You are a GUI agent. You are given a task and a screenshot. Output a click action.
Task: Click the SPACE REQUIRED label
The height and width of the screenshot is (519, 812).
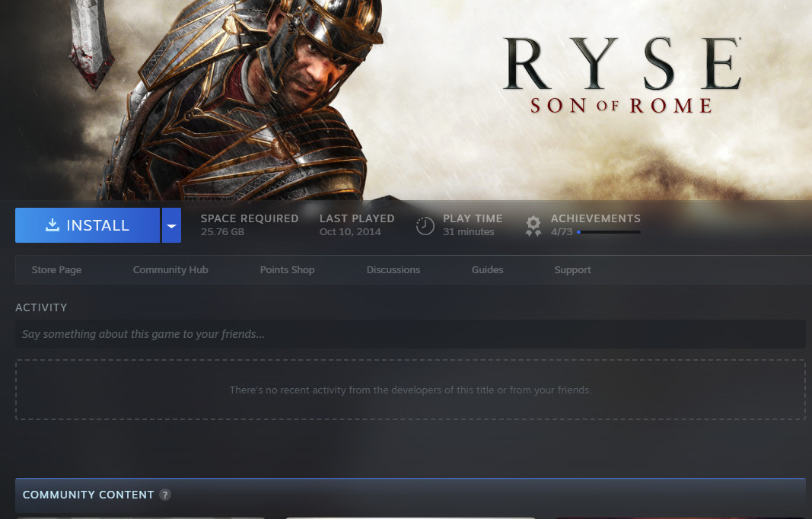tap(250, 218)
